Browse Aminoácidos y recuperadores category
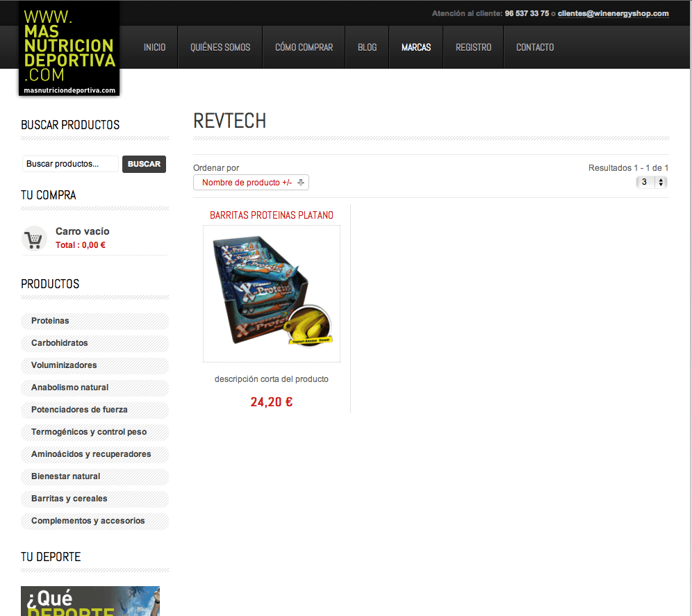This screenshot has height=616, width=692. [x=95, y=454]
